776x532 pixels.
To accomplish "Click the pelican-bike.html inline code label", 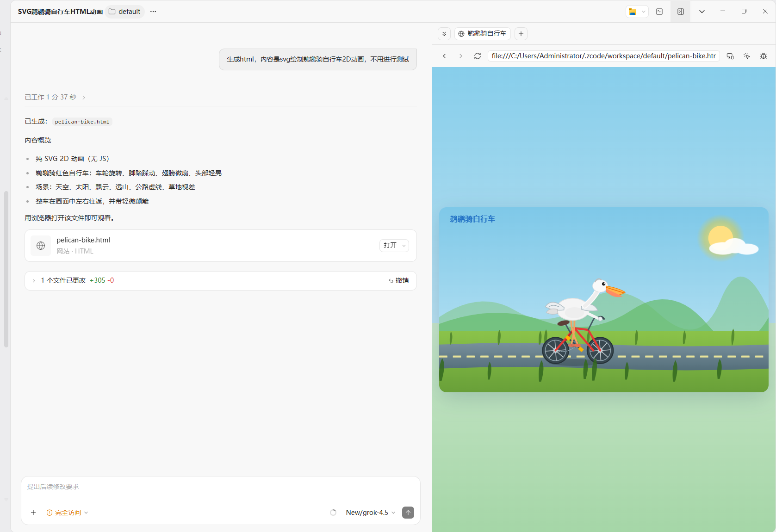I will tap(82, 122).
